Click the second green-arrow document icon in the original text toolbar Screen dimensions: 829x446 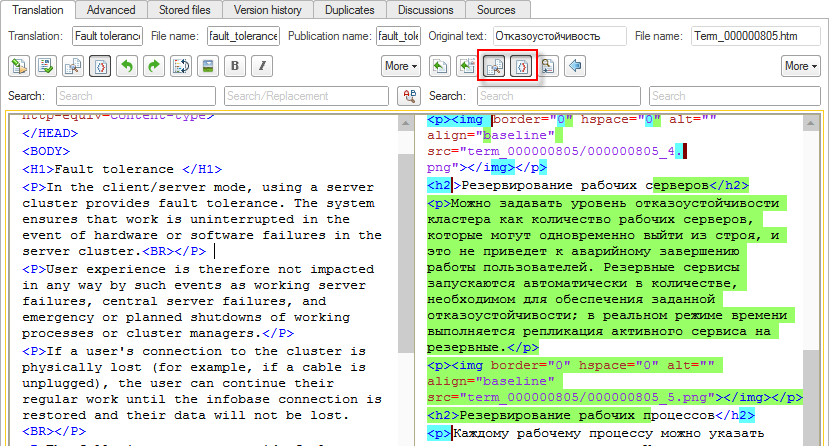click(466, 66)
